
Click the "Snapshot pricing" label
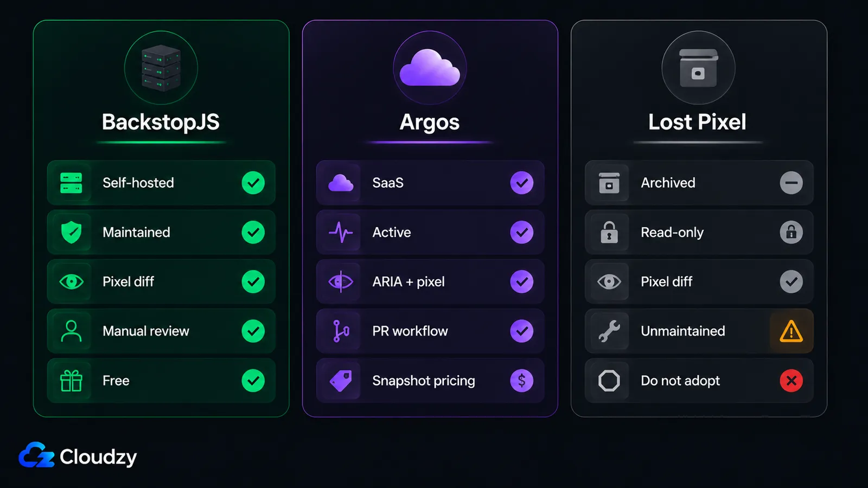424,381
